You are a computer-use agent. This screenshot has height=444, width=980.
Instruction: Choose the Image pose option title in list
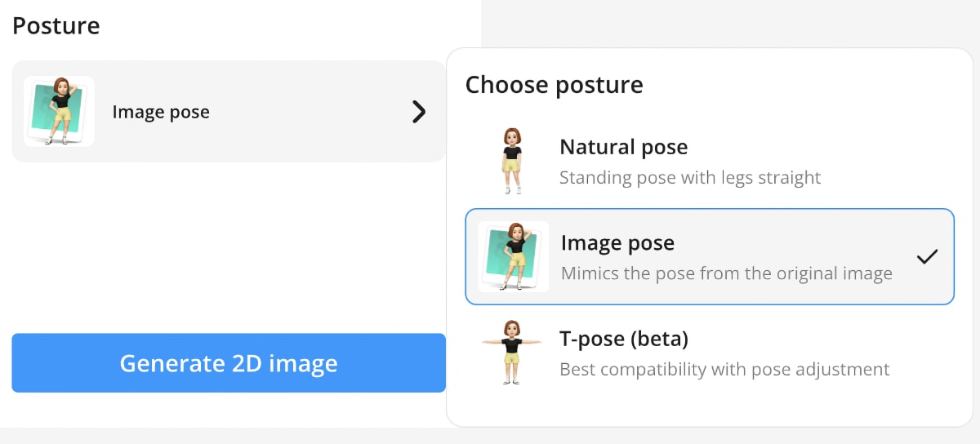617,243
